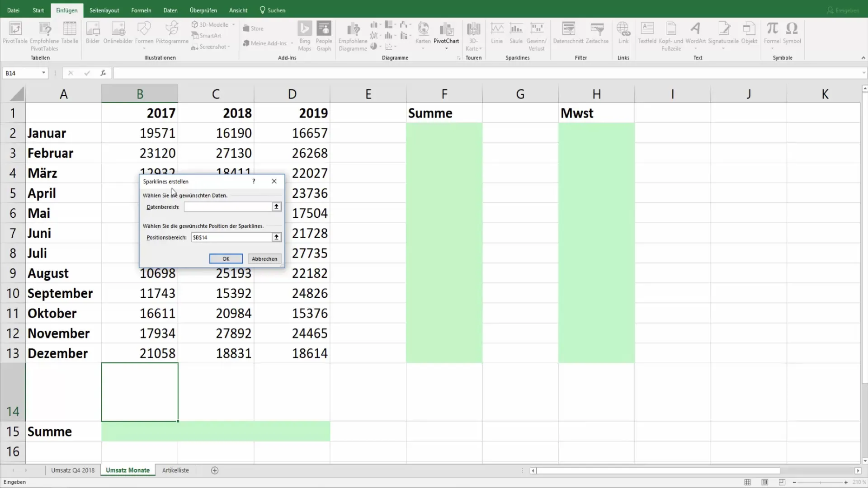
Task: Click the horizontal scrollbar
Action: (x=658, y=470)
